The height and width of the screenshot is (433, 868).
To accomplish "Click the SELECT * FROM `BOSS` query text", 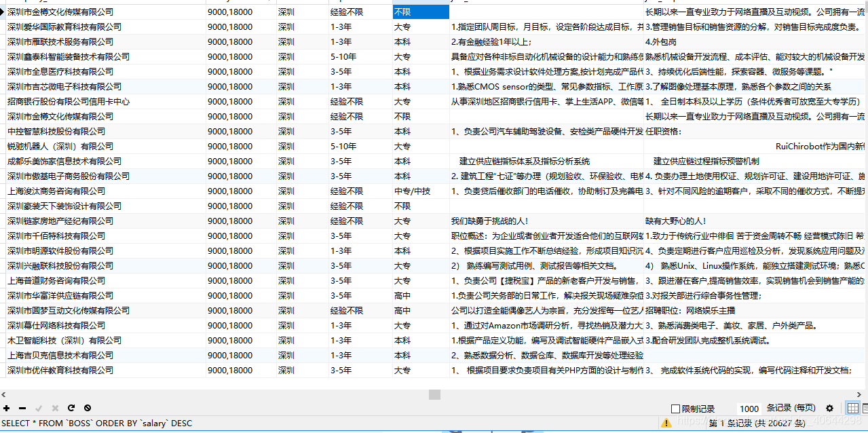I will coord(97,423).
